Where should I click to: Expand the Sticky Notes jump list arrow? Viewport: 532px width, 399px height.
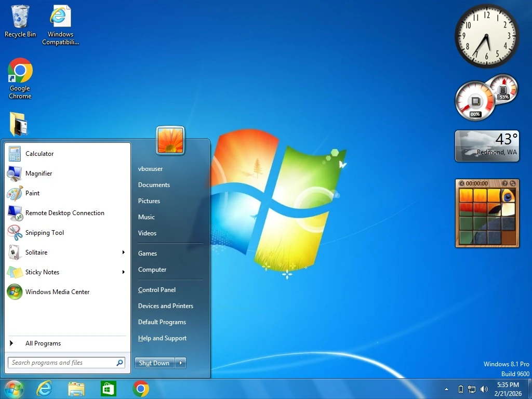124,272
